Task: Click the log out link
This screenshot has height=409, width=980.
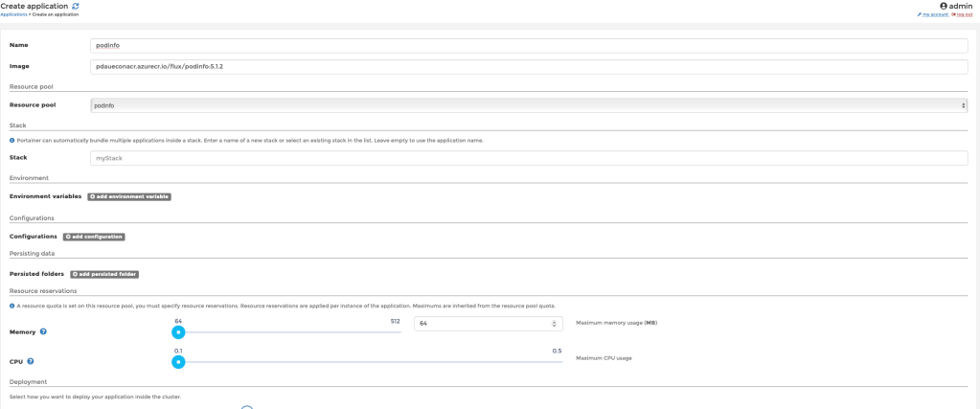Action: [965, 14]
